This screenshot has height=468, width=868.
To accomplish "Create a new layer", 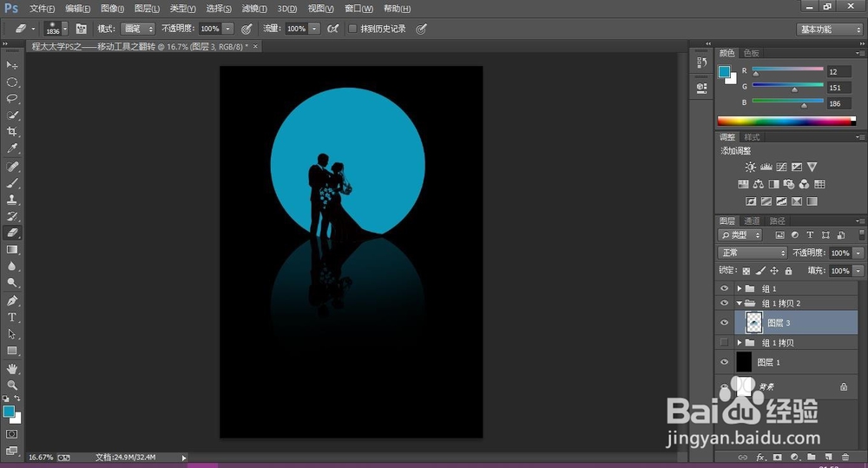I will click(828, 457).
